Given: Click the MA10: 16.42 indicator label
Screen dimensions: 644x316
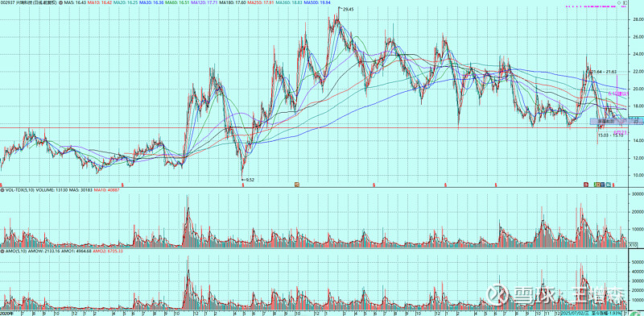Looking at the screenshot, I should (100, 2).
